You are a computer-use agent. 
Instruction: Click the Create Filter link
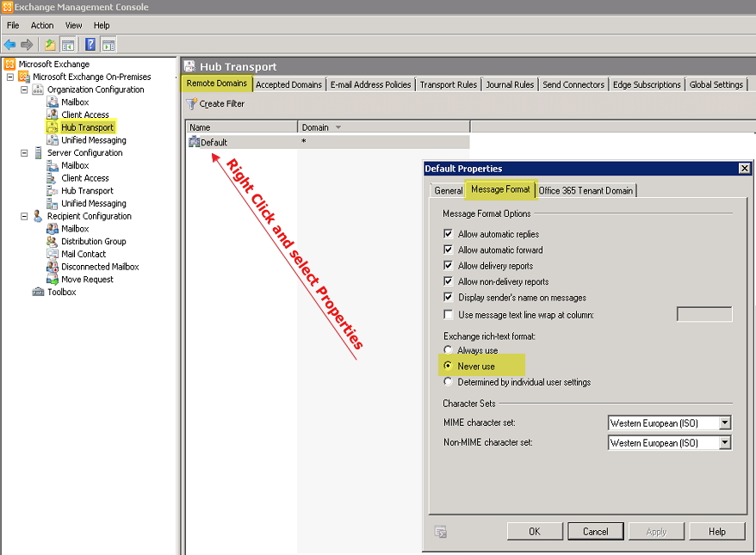222,103
